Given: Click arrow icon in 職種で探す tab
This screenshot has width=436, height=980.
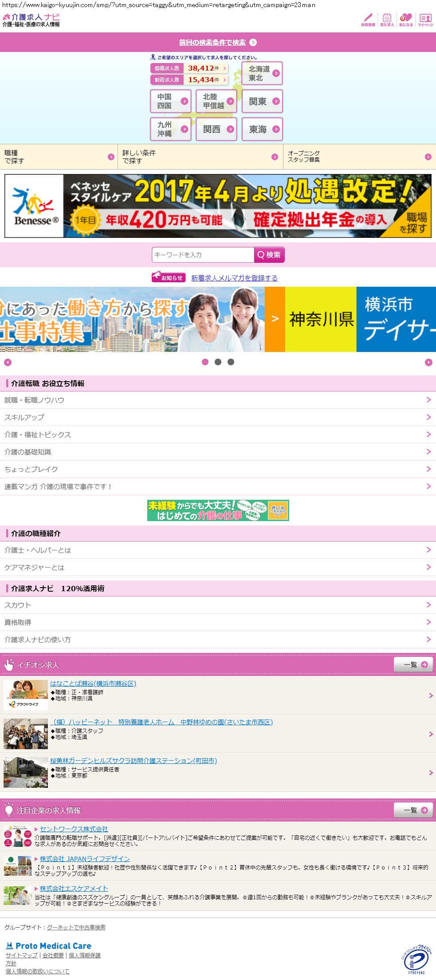Looking at the screenshot, I should coord(111,157).
